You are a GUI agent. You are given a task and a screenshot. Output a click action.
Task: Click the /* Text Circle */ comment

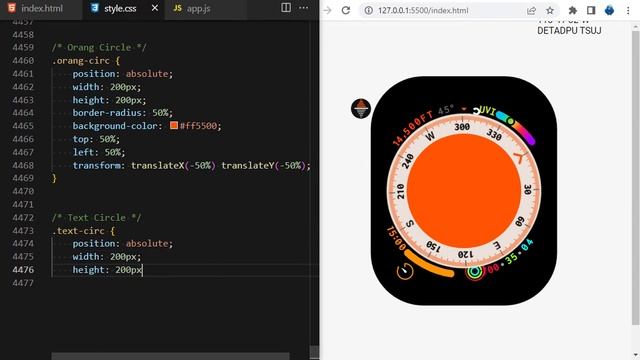pos(96,218)
